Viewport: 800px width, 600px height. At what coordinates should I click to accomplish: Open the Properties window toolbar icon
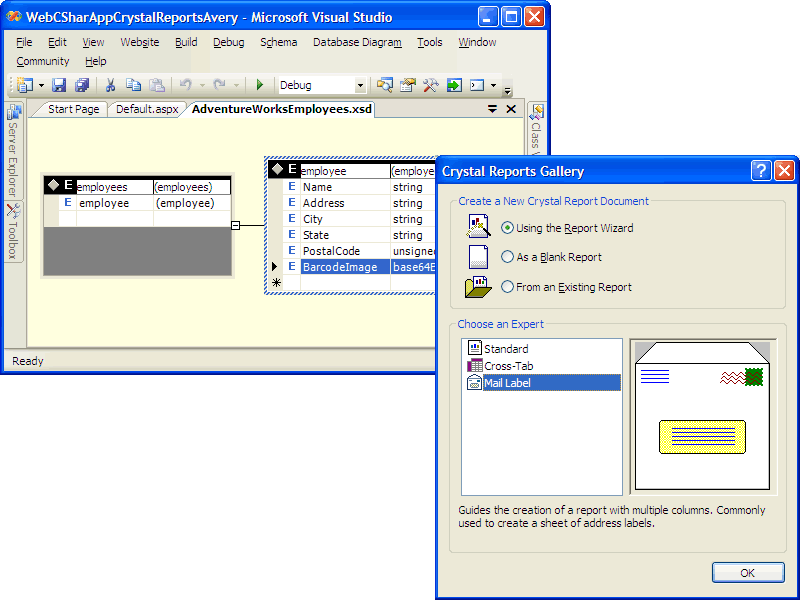(x=407, y=85)
